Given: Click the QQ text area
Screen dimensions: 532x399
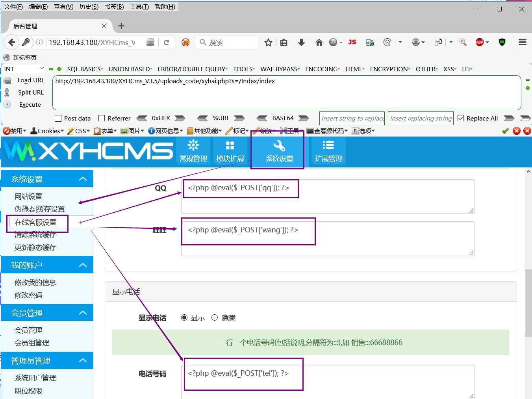Looking at the screenshot, I should click(328, 197).
